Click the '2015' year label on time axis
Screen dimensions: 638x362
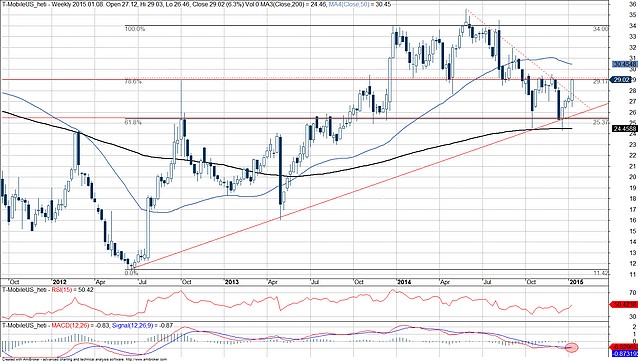(x=576, y=282)
